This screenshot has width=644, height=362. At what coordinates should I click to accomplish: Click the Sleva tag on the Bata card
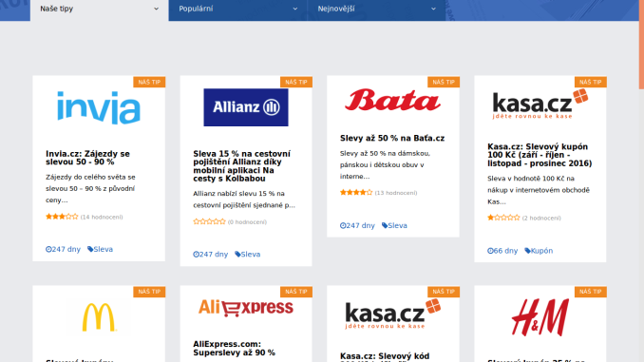398,225
